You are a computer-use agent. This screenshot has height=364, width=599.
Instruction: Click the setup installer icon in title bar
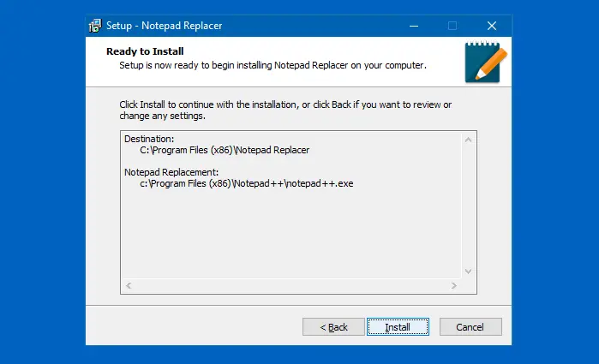click(95, 26)
